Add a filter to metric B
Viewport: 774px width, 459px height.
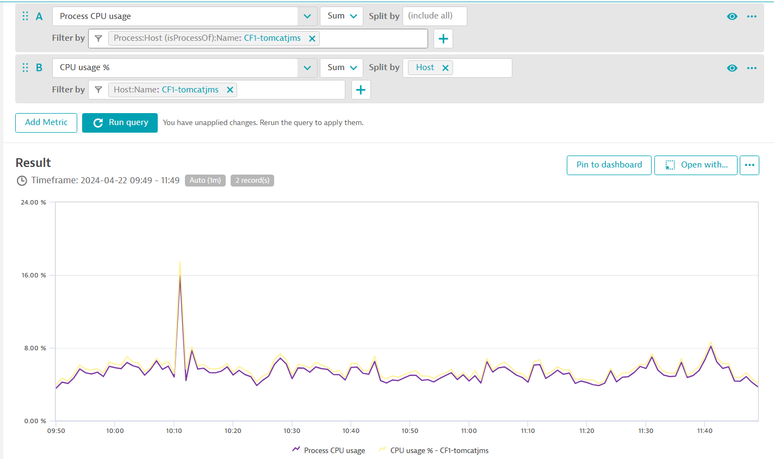[x=361, y=90]
